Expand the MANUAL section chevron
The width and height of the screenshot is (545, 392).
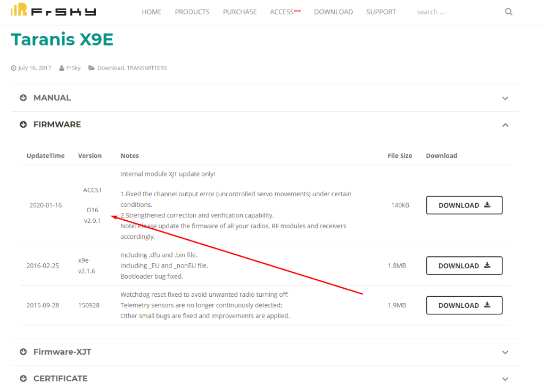pyautogui.click(x=505, y=98)
